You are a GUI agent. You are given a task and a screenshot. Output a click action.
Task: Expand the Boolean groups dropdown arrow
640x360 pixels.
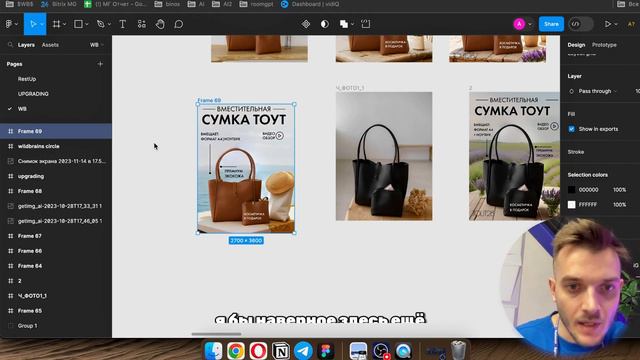(352, 24)
